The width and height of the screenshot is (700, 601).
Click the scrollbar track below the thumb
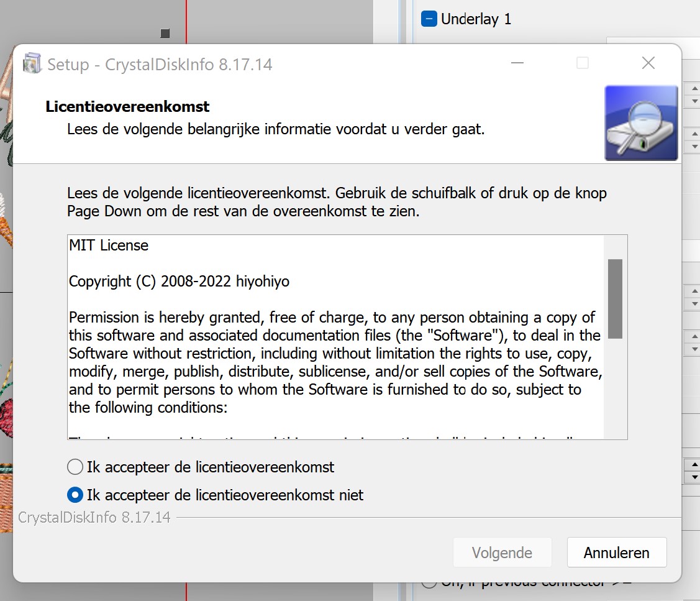(x=615, y=388)
